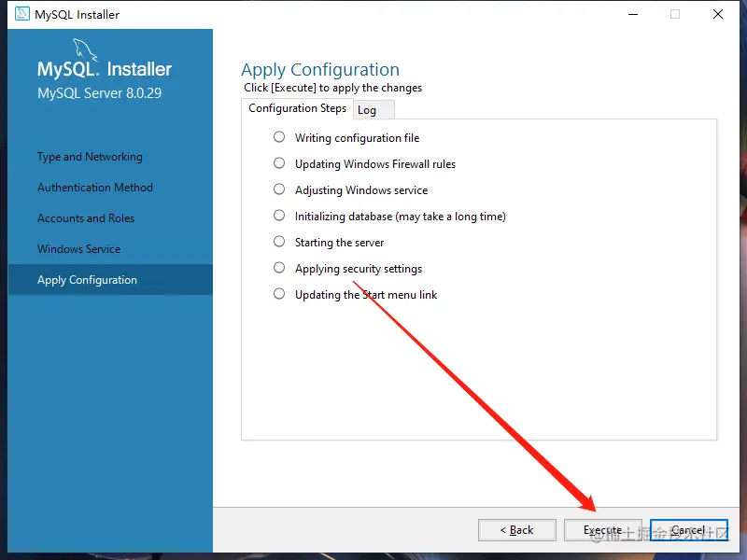
Task: Switch to the Log tab
Action: click(x=373, y=110)
